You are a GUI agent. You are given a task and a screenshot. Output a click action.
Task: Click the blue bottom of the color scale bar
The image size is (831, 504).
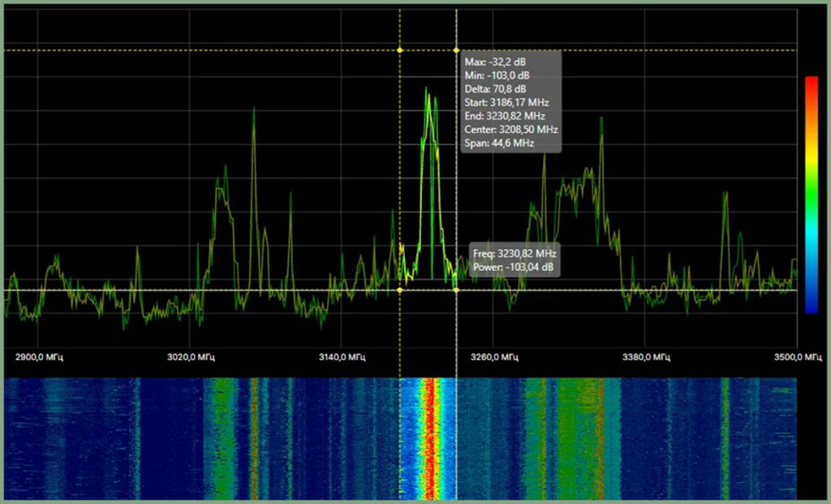pyautogui.click(x=811, y=304)
